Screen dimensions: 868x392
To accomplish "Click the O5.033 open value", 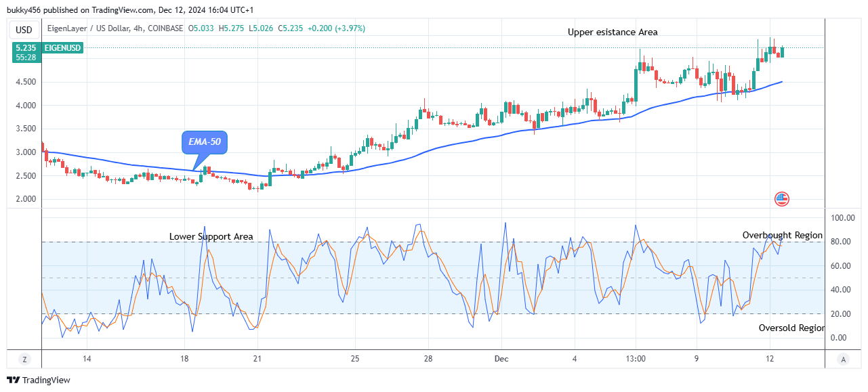I will coord(201,28).
